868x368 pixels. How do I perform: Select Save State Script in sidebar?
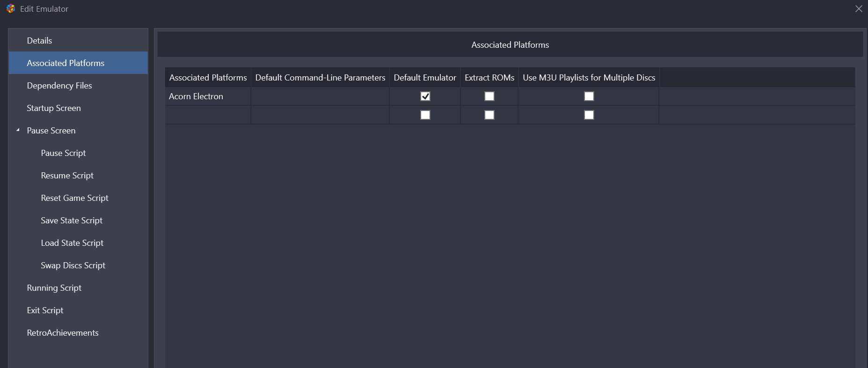click(x=72, y=221)
